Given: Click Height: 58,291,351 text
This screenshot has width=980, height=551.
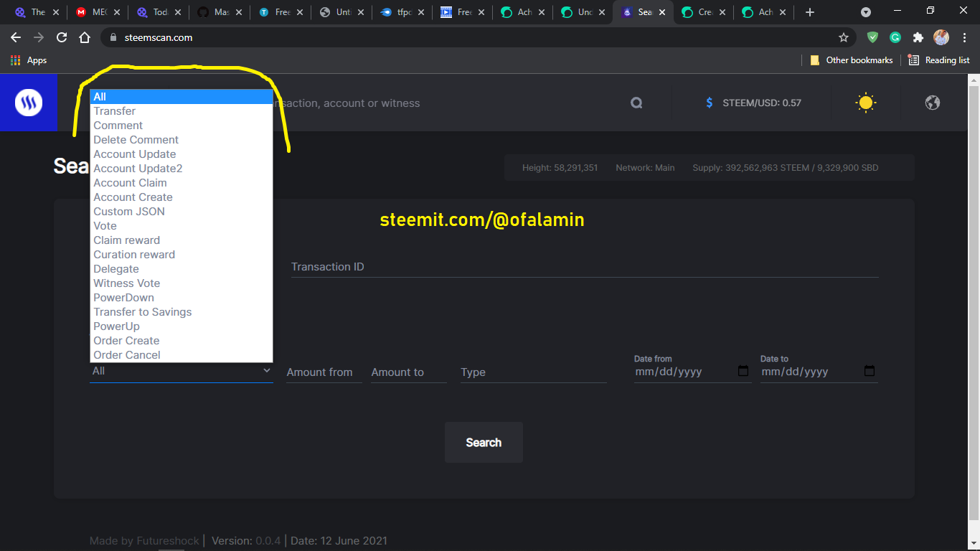Looking at the screenshot, I should point(560,168).
